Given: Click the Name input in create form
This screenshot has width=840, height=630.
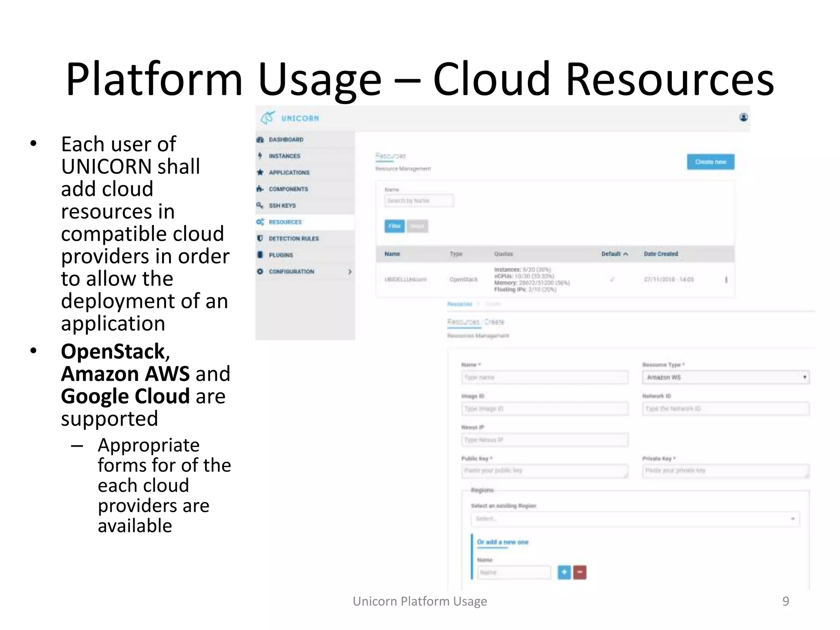Looking at the screenshot, I should click(x=545, y=377).
